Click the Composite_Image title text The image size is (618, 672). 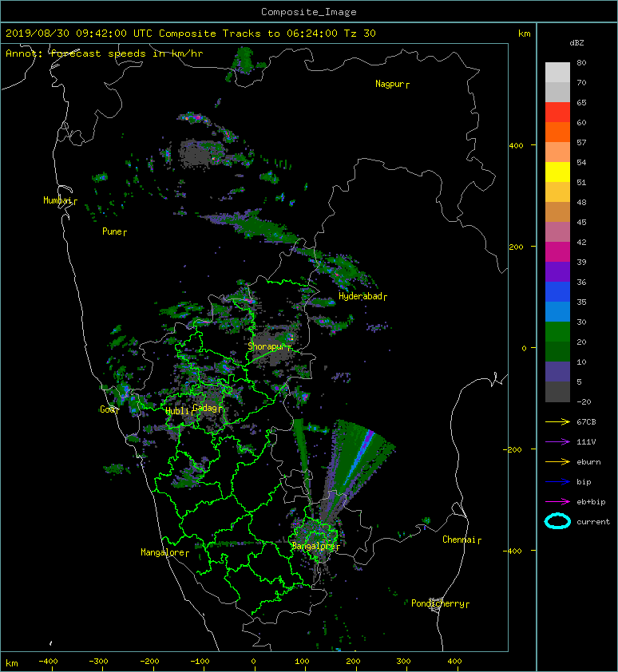click(x=309, y=12)
